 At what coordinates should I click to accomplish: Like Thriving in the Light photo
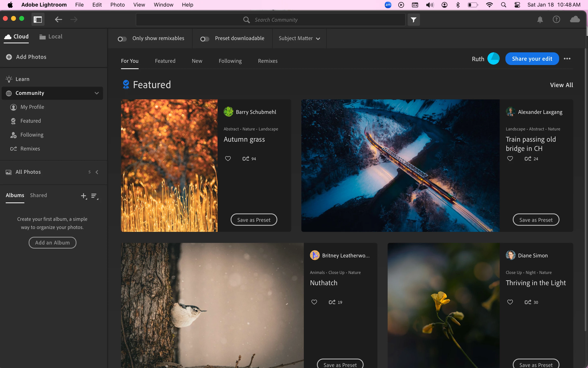(510, 302)
